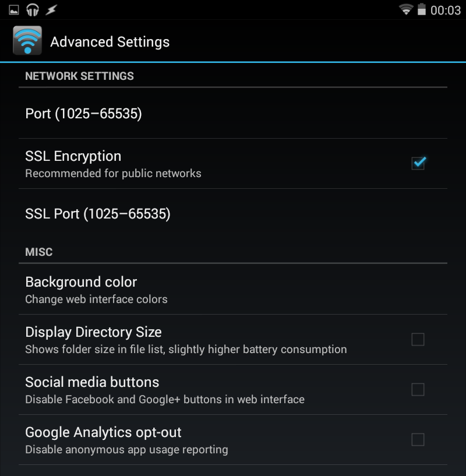Tick the Google Analytics opt-out checkbox

click(418, 439)
